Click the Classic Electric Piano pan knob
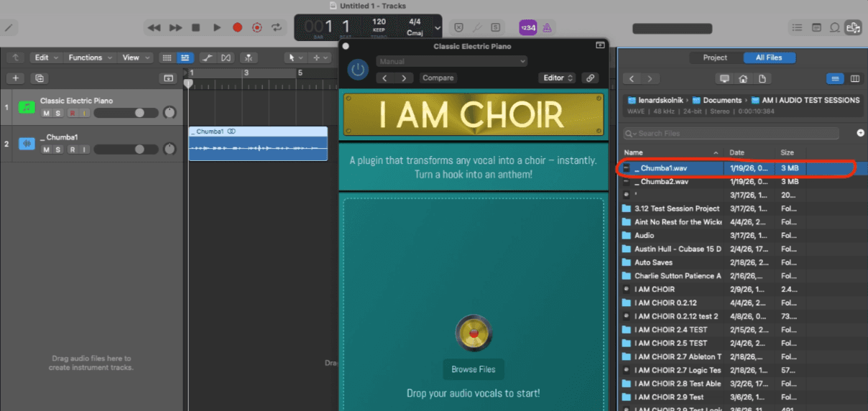This screenshot has height=411, width=868. point(170,113)
